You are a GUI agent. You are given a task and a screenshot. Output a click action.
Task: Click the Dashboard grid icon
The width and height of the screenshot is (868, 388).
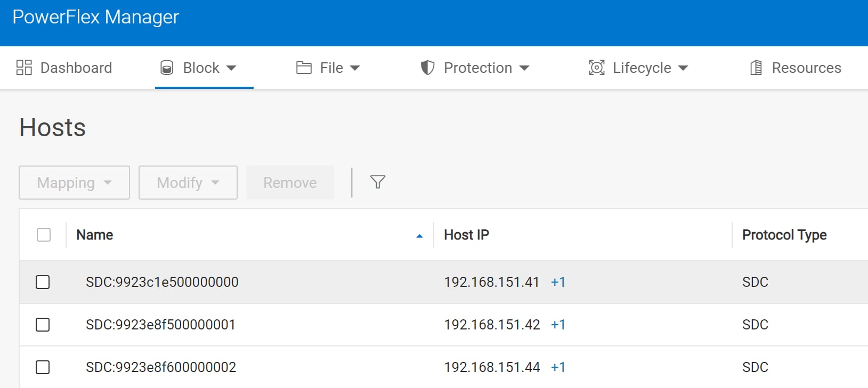[x=24, y=68]
